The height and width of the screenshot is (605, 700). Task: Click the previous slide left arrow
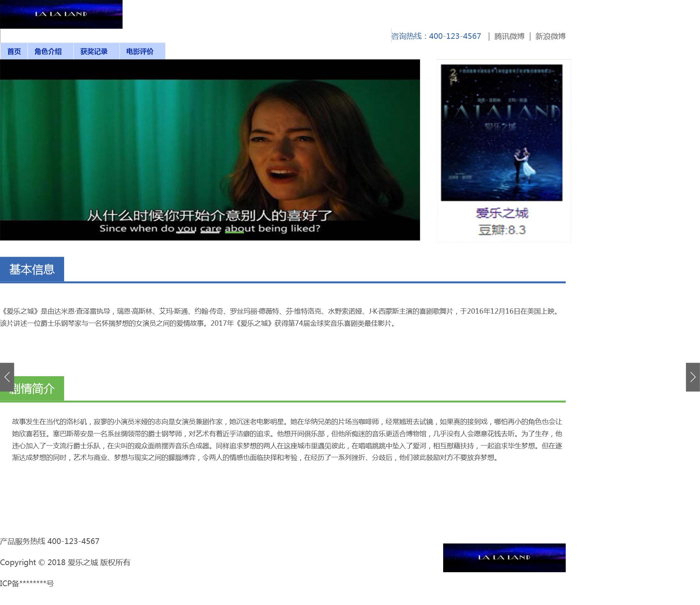tap(7, 377)
